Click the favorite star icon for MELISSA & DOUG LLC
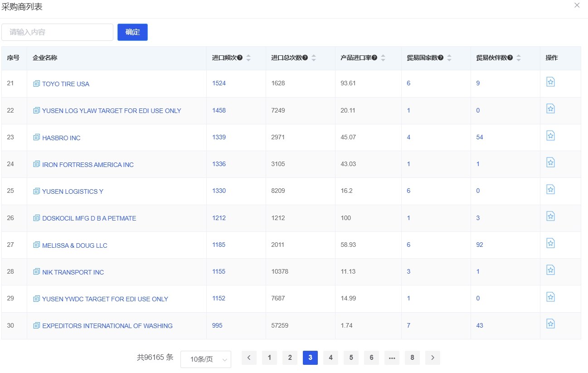Screen dimensions: 588x373 (550, 243)
